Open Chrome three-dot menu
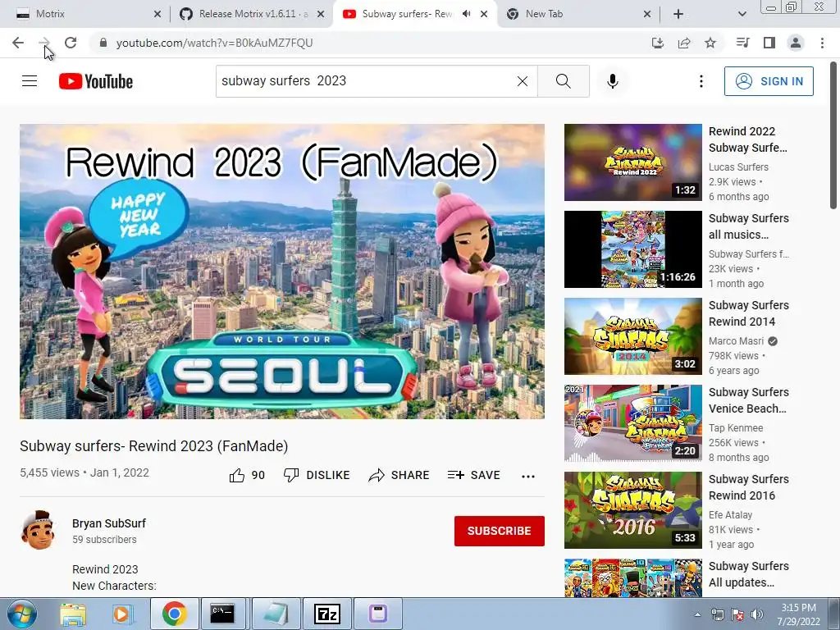 pyautogui.click(x=822, y=43)
